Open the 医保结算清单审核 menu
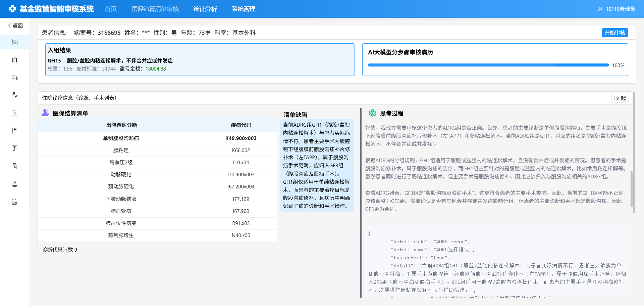The width and height of the screenshot is (644, 306). click(155, 9)
